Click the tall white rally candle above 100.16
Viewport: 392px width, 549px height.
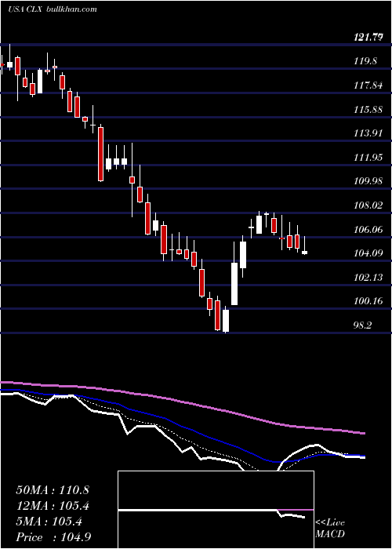(234, 284)
